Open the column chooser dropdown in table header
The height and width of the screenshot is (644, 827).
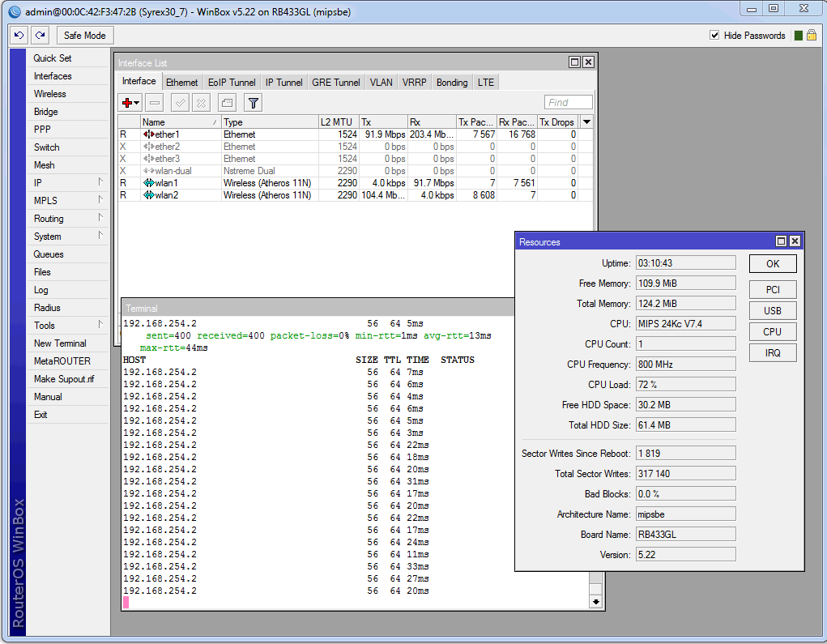click(x=586, y=122)
